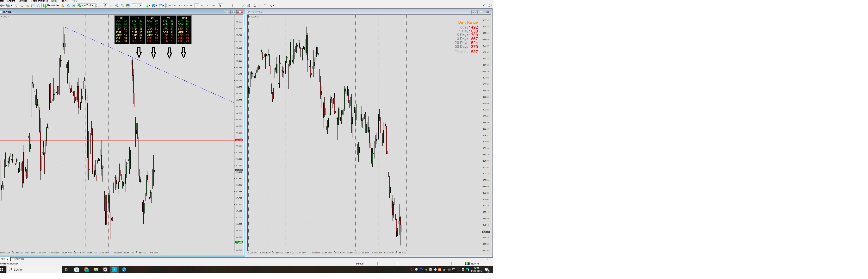This screenshot has width=868, height=279.
Task: Switch to the DXY,H4 bottom tab
Action: [x=5, y=259]
